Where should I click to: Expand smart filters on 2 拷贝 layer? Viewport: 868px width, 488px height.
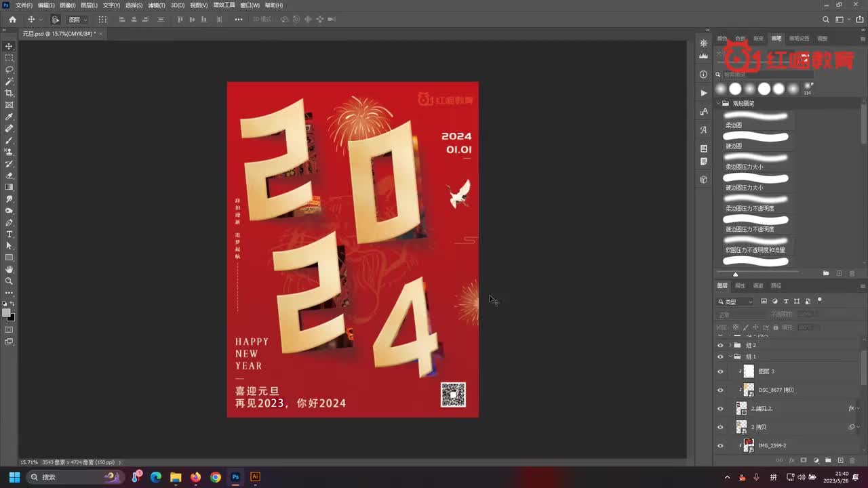click(859, 427)
